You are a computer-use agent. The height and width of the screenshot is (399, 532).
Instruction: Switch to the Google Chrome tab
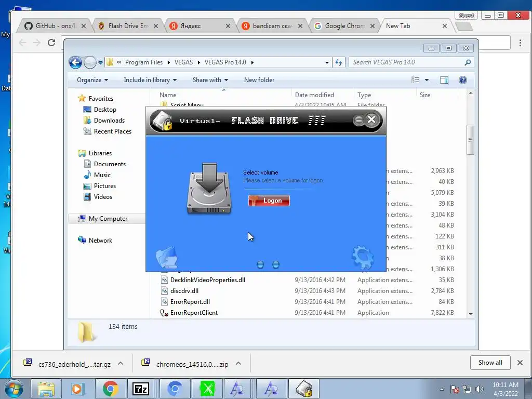click(344, 26)
